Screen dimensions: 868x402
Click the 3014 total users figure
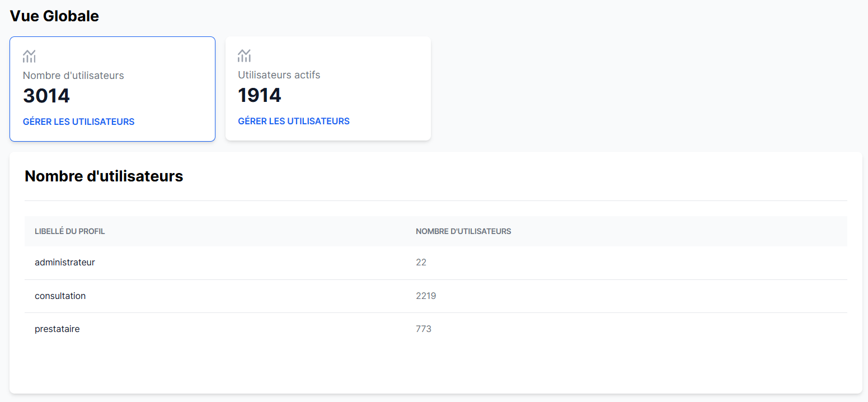click(x=46, y=96)
